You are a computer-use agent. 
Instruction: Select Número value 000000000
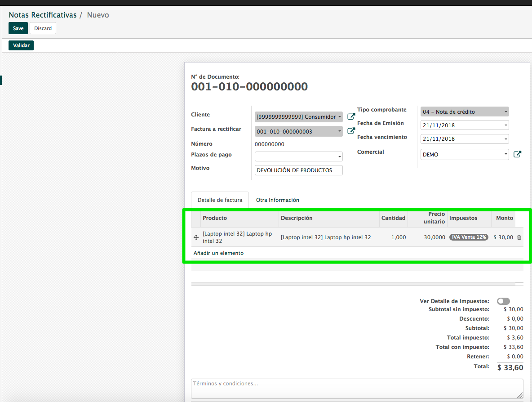pos(270,144)
